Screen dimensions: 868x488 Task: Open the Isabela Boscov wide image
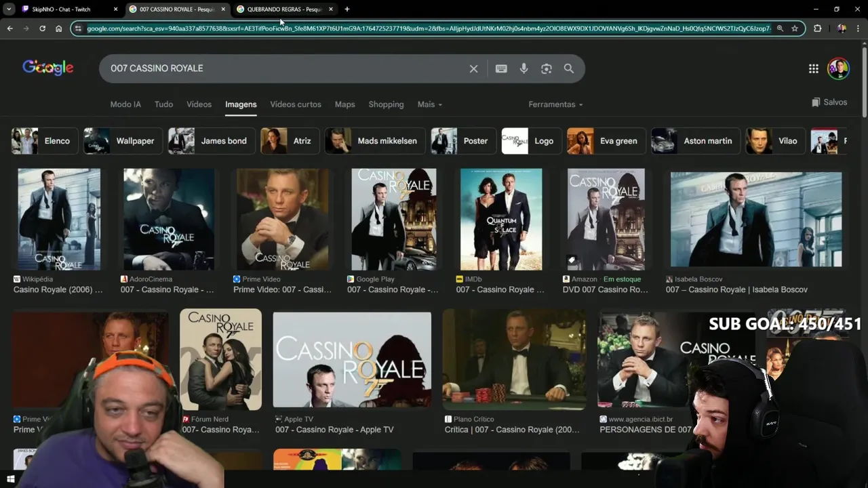[756, 220]
